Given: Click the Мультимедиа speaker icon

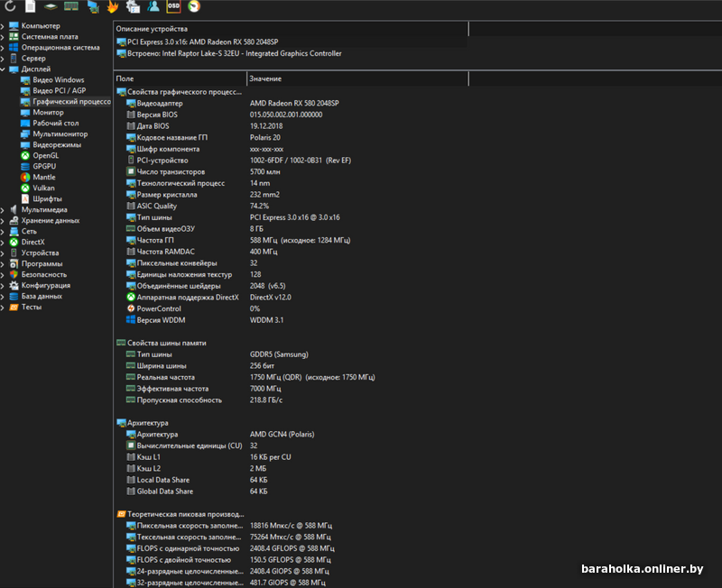Looking at the screenshot, I should coord(14,209).
